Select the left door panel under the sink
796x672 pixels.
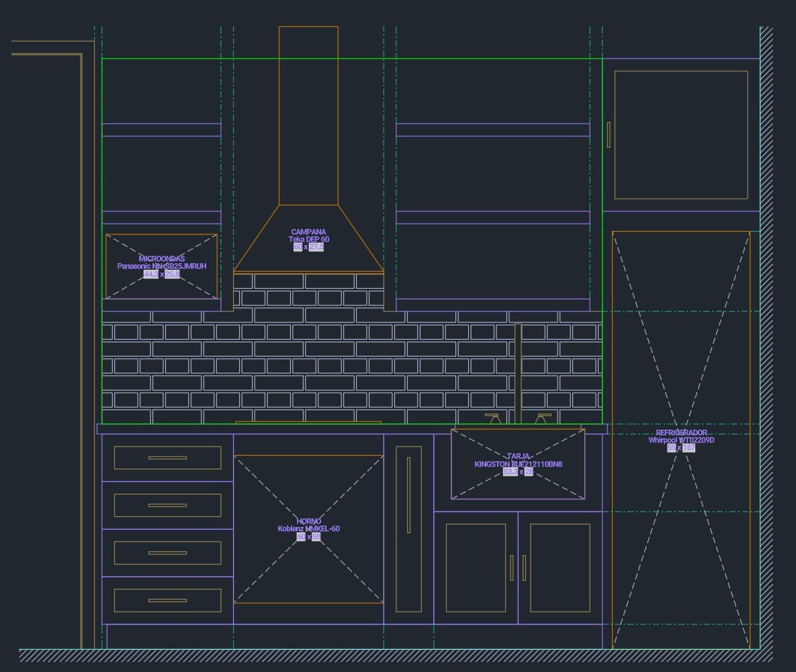coord(476,568)
